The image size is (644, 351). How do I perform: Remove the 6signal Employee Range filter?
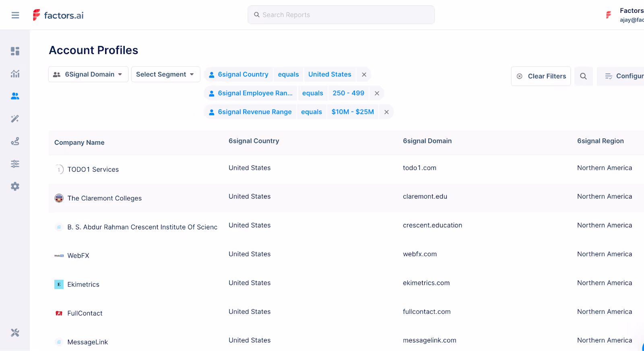click(377, 93)
